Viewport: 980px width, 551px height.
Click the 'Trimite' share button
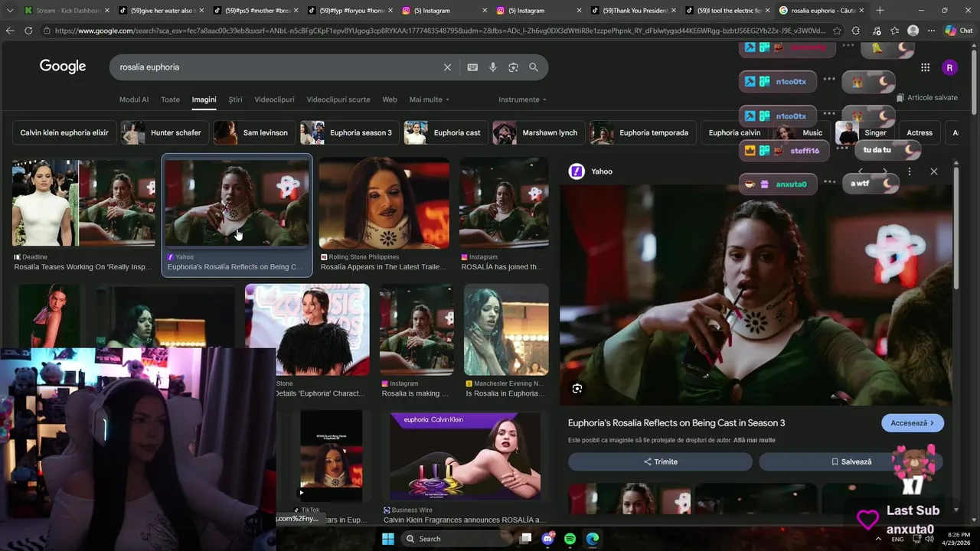click(660, 461)
